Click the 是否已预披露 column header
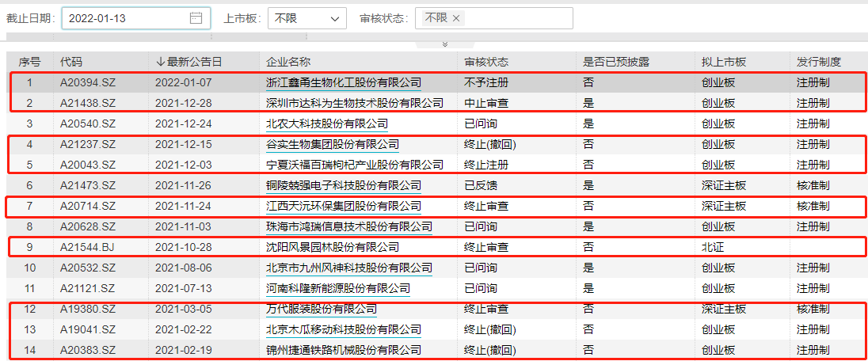The width and height of the screenshot is (868, 361). coord(616,62)
